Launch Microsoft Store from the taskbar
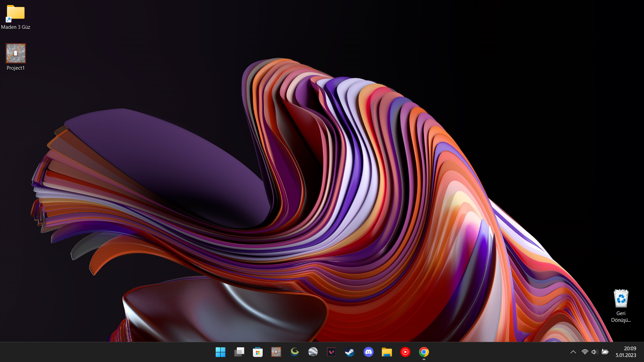The width and height of the screenshot is (644, 362). 258,352
